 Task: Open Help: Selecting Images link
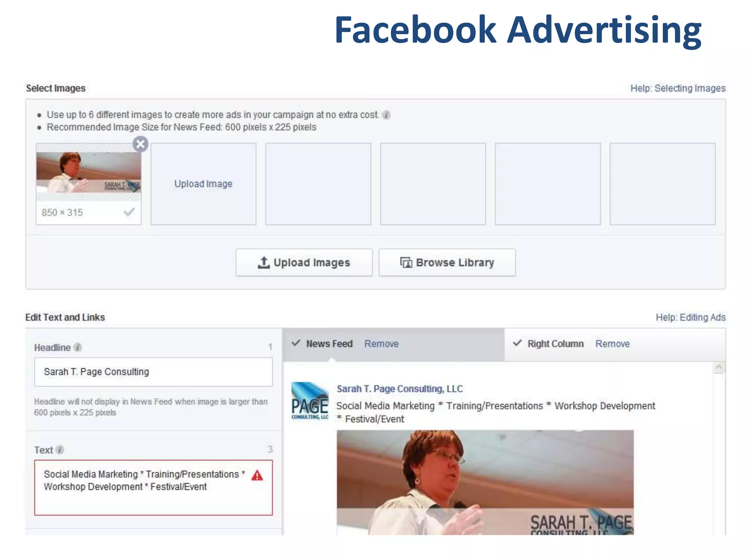pyautogui.click(x=678, y=88)
